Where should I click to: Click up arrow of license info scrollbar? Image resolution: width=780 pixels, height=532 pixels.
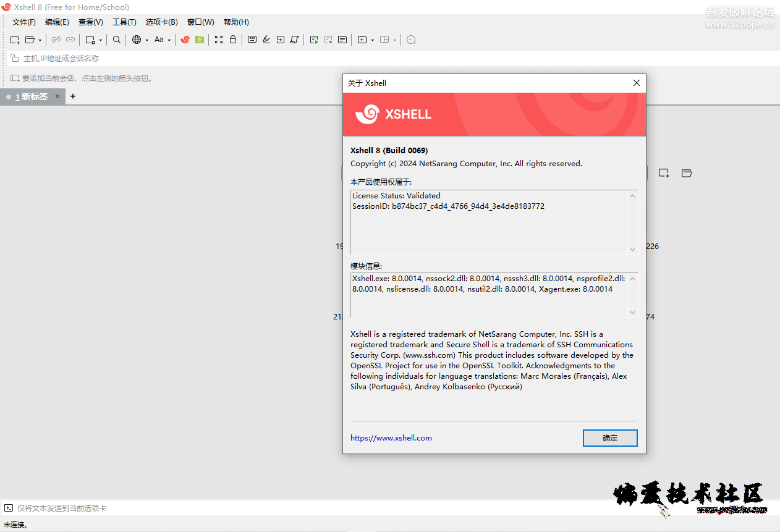[632, 196]
